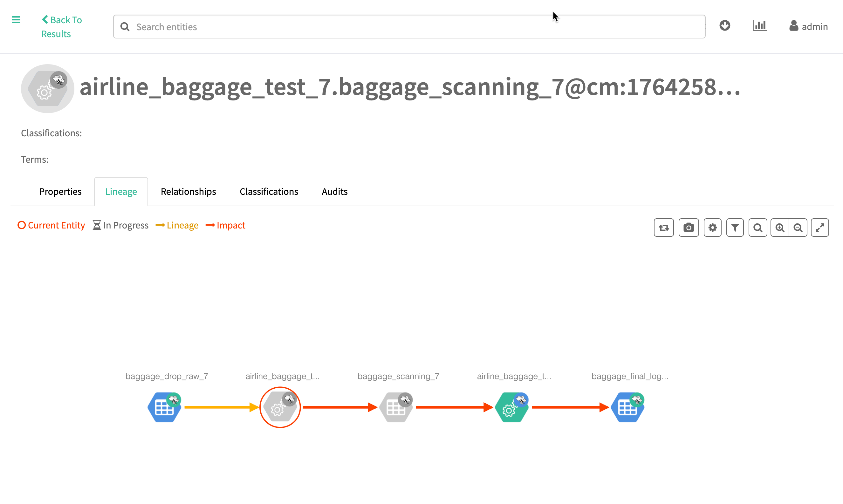Image resolution: width=843 pixels, height=504 pixels.
Task: Zoom in on lineage graph
Action: [x=779, y=228]
